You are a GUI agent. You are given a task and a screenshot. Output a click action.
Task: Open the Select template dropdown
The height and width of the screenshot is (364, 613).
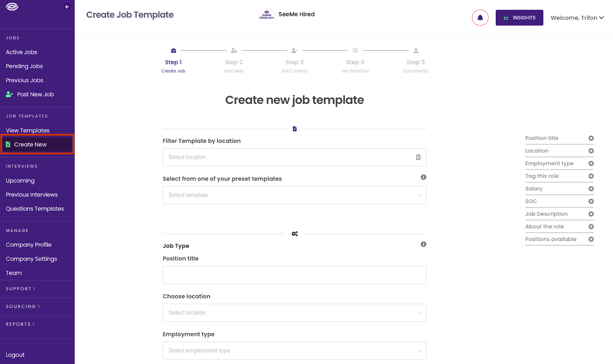tap(294, 195)
